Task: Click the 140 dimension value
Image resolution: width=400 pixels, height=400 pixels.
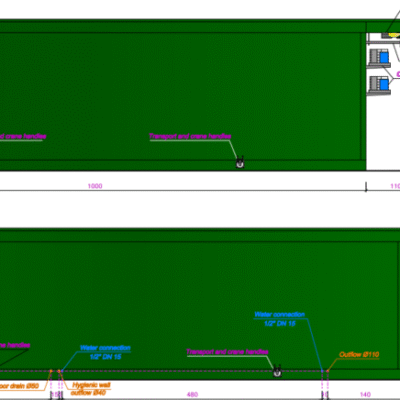Action: tap(366, 395)
